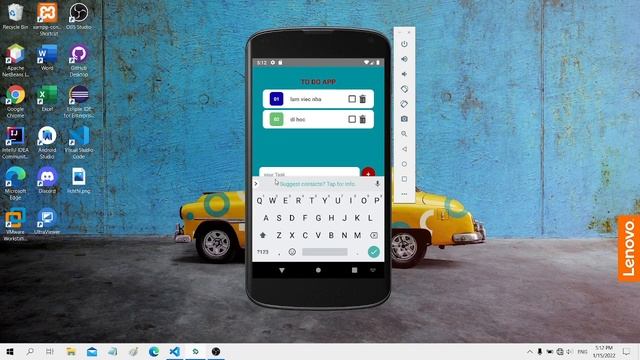This screenshot has height=360, width=640.
Task: Focus the new task input field
Action: coord(309,173)
